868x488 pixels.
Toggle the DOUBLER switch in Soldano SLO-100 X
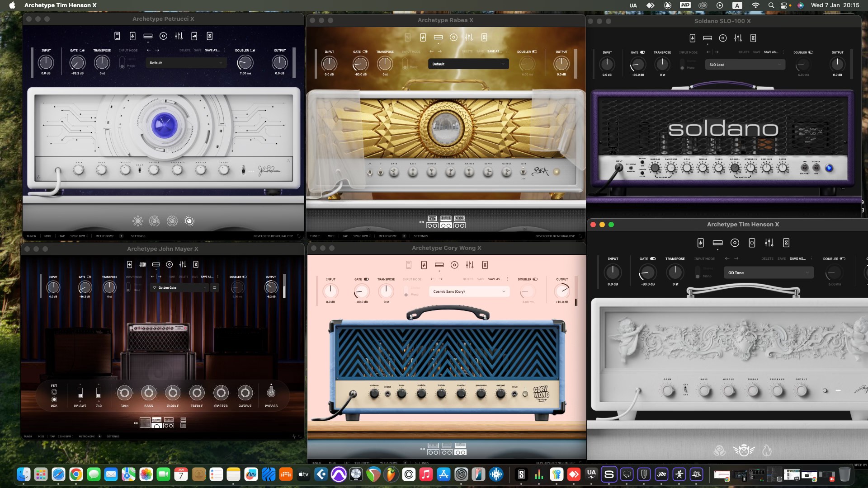pos(811,52)
